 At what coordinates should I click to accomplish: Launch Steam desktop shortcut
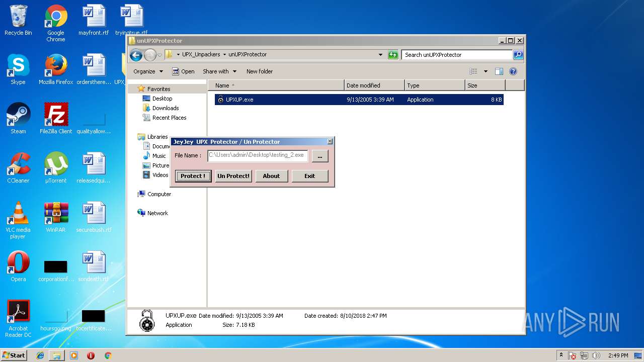coord(18,119)
